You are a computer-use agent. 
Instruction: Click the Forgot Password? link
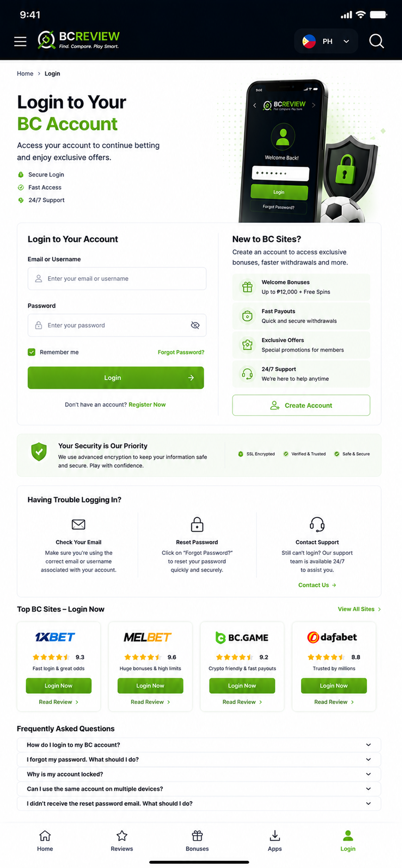point(181,352)
